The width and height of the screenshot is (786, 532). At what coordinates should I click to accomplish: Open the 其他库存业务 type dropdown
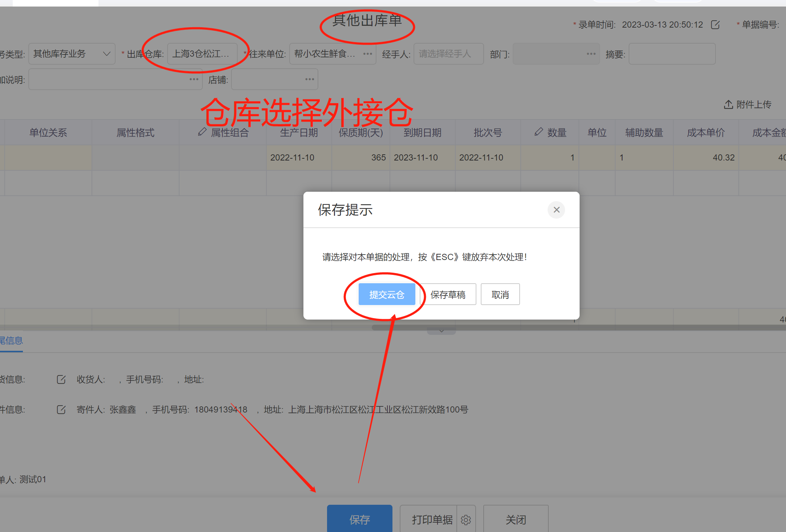pos(72,54)
